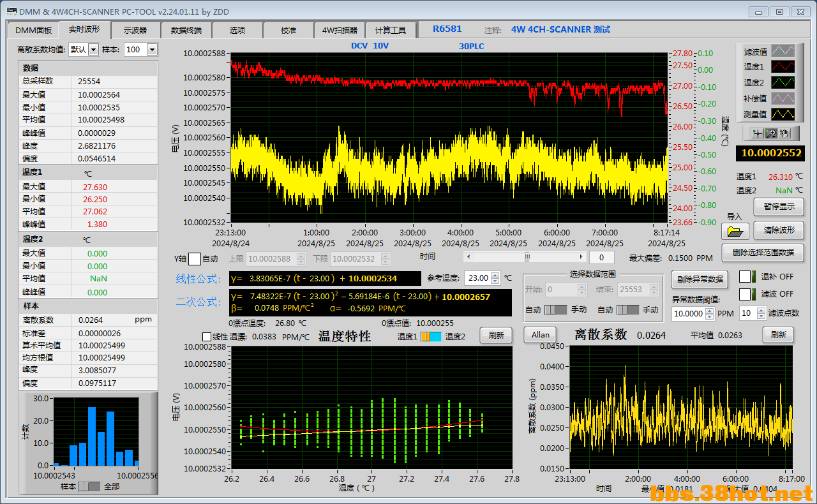817x504 pixels.
Task: Click the 导入 folder import icon
Action: tap(735, 231)
